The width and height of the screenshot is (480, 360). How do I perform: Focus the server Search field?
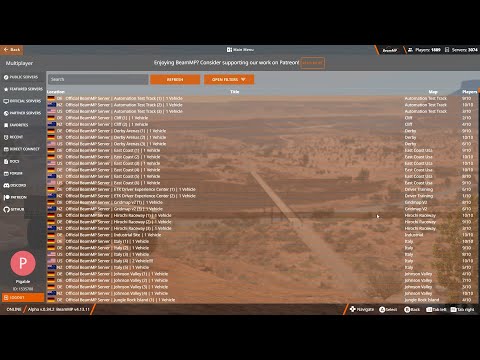point(98,79)
